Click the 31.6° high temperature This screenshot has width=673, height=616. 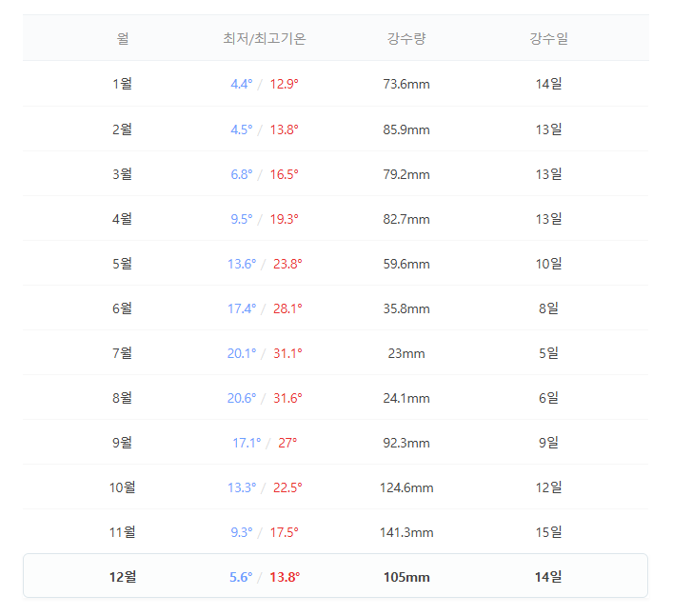click(x=287, y=398)
